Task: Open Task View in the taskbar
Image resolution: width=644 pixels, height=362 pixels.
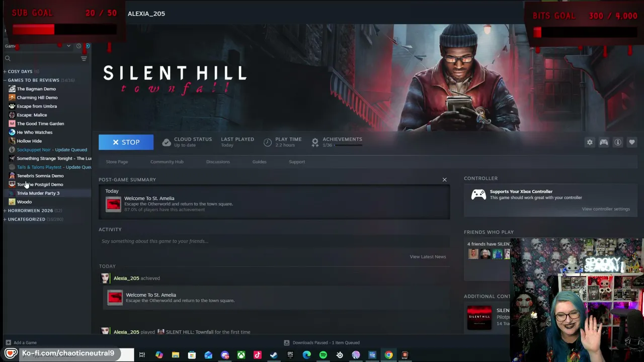Action: pyautogui.click(x=142, y=355)
